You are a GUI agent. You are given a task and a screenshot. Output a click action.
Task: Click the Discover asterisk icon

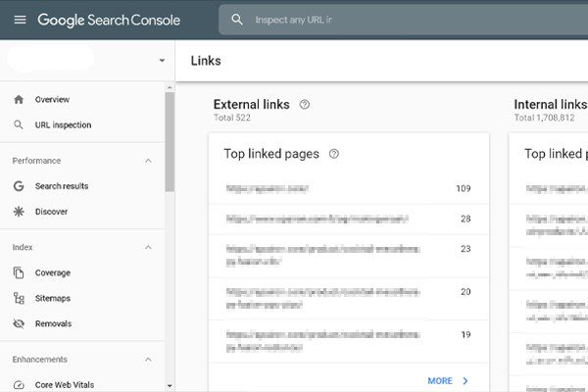tap(19, 212)
